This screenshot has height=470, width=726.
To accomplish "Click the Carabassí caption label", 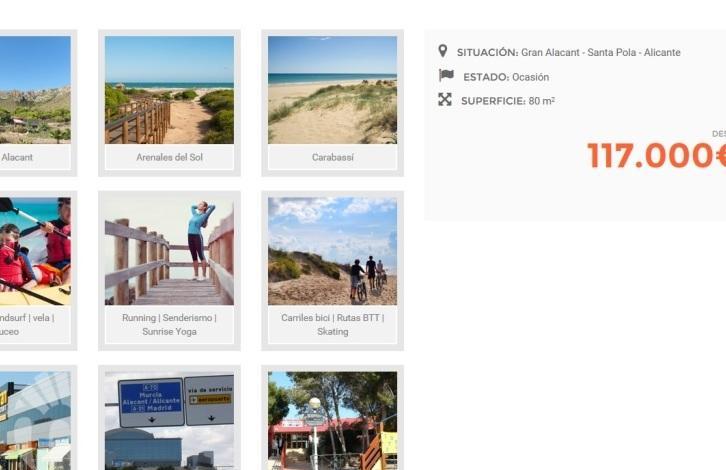I will [332, 157].
